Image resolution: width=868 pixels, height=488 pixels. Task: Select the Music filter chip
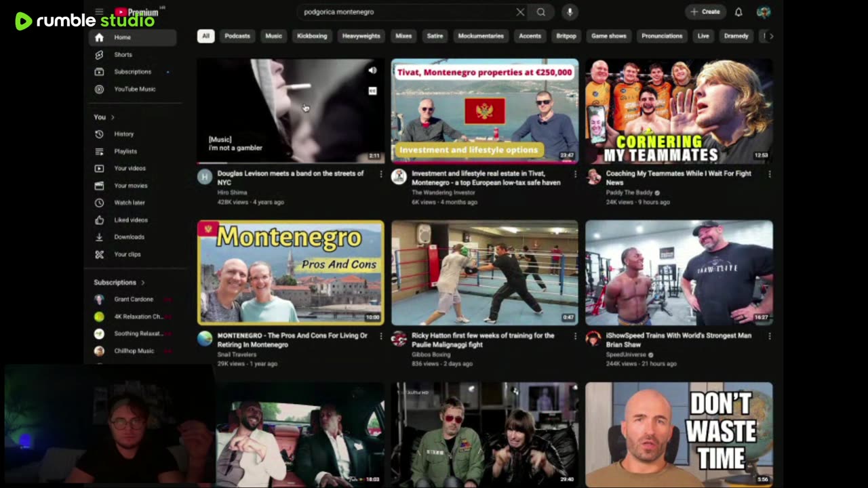273,36
